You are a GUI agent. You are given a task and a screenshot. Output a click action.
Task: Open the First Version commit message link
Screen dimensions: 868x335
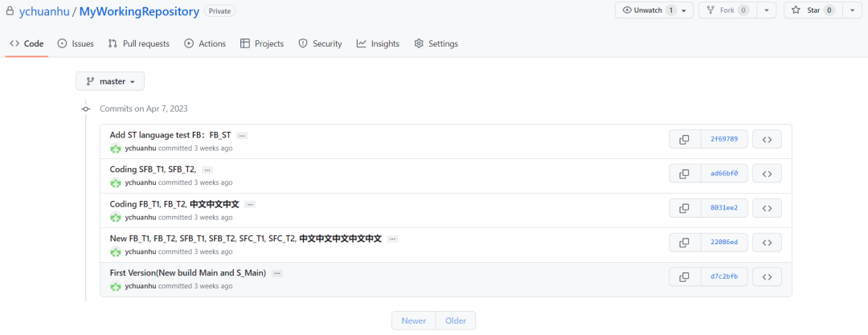click(187, 273)
